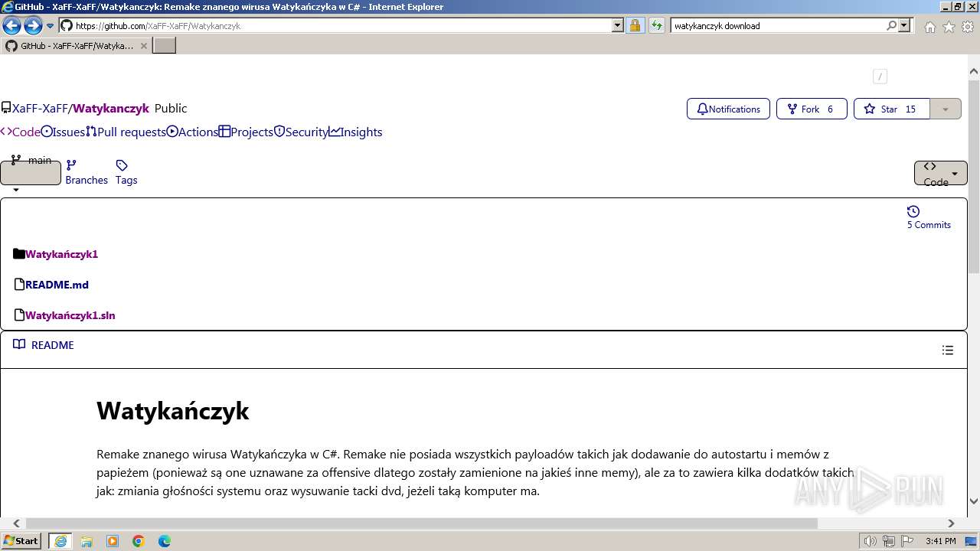
Task: Launch Chrome from the taskbar
Action: [139, 541]
